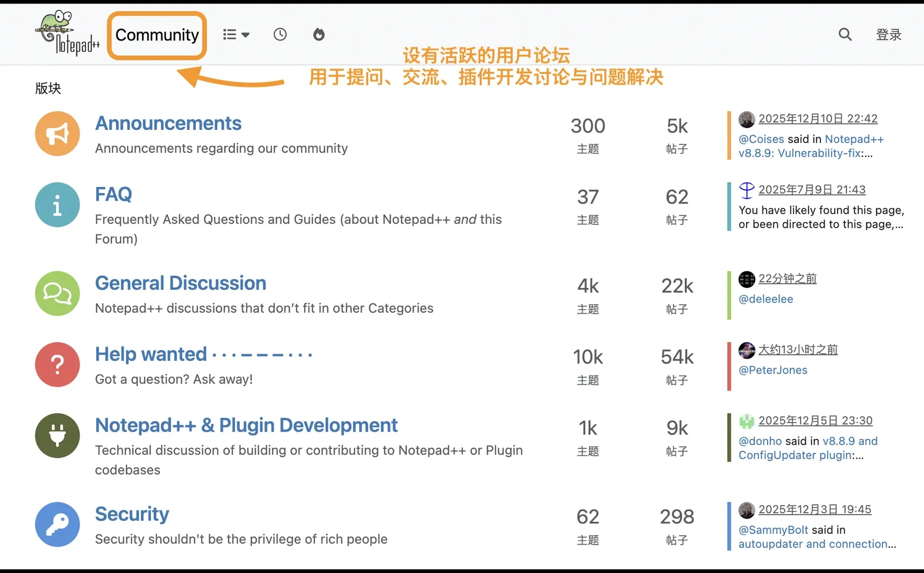Click avatar beside 22分钟之前 post

coord(747,279)
